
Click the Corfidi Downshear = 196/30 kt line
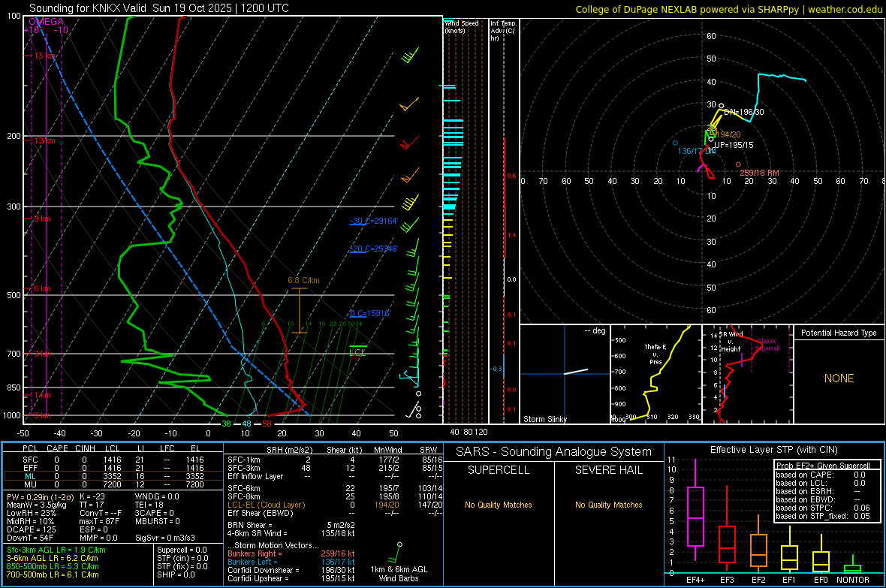click(x=291, y=570)
